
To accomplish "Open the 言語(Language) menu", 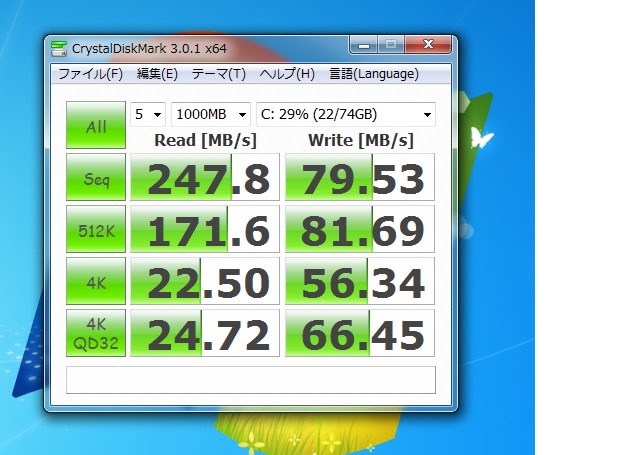I will 374,74.
